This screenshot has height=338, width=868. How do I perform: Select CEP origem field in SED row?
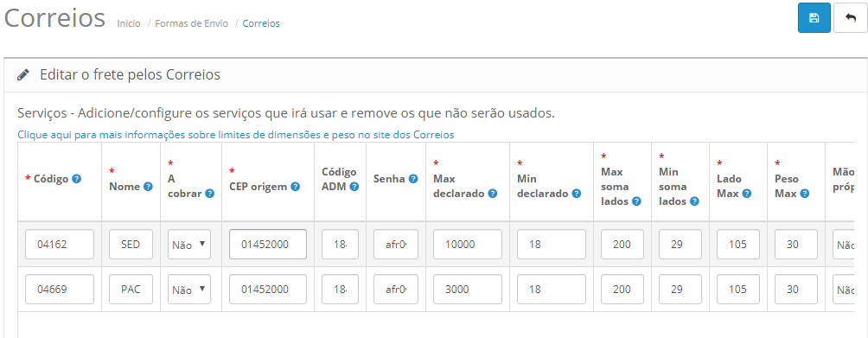268,244
